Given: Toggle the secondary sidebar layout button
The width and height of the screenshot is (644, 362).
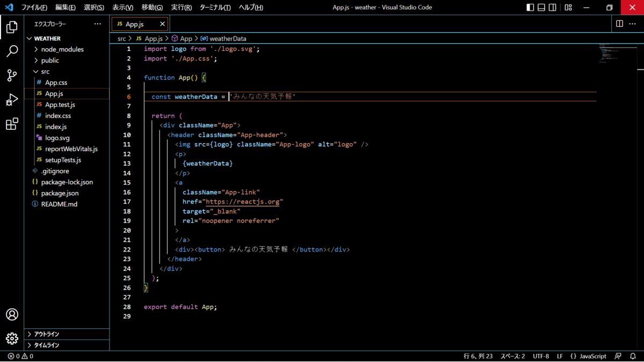Looking at the screenshot, I should click(x=553, y=8).
